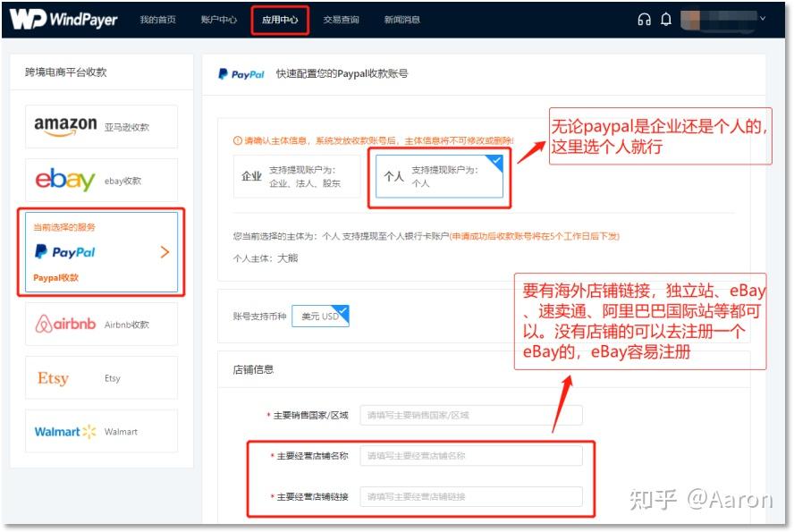
Task: Click the WindPayer logo
Action: [x=63, y=20]
